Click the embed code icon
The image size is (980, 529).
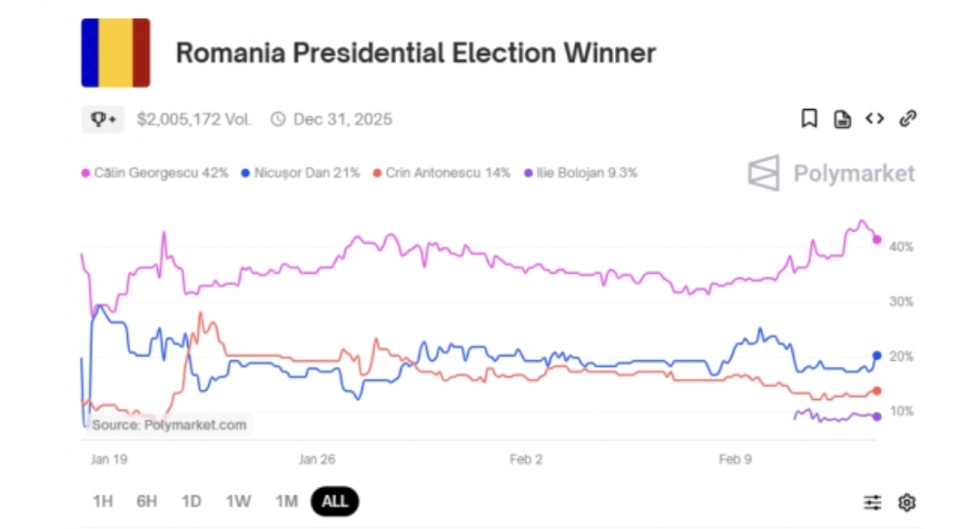point(875,118)
